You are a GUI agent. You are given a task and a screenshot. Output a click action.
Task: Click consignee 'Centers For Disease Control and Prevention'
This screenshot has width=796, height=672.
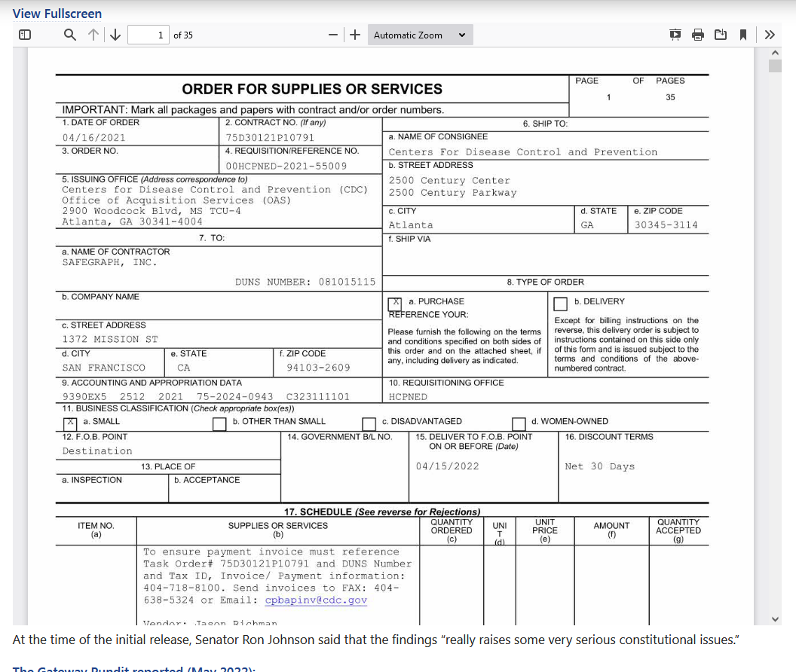point(523,151)
